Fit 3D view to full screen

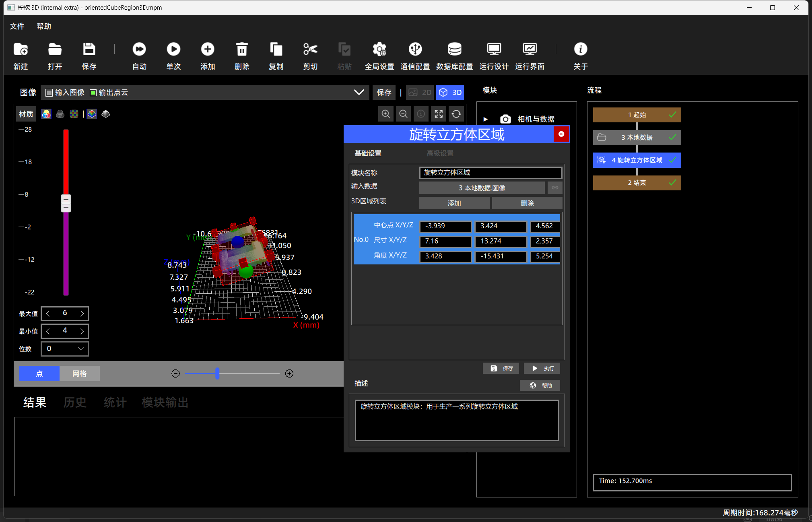pos(439,114)
